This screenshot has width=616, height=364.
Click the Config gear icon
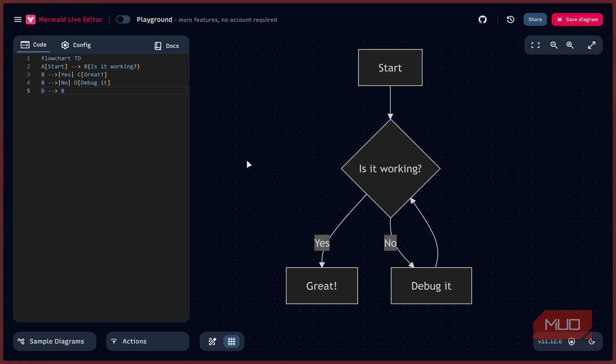[x=65, y=45]
